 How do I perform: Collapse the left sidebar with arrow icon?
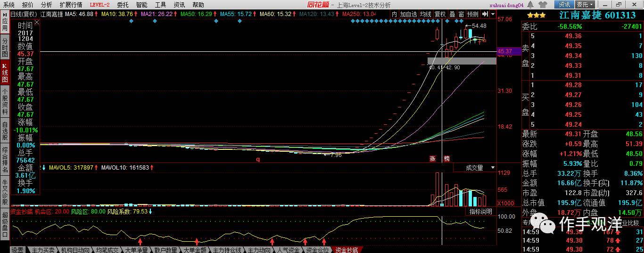(x=5, y=14)
